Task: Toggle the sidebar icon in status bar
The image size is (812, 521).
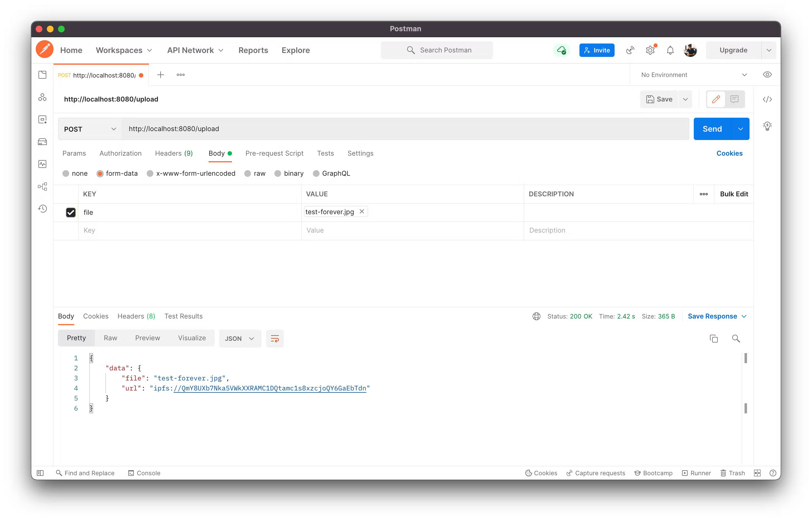Action: click(x=40, y=473)
